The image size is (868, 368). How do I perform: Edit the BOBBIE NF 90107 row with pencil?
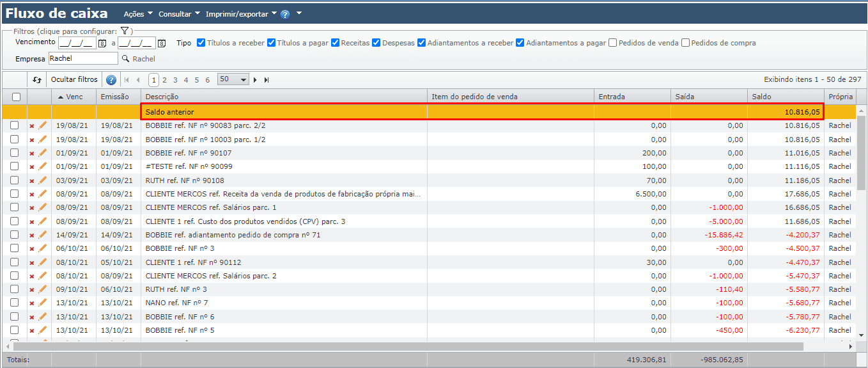click(43, 153)
